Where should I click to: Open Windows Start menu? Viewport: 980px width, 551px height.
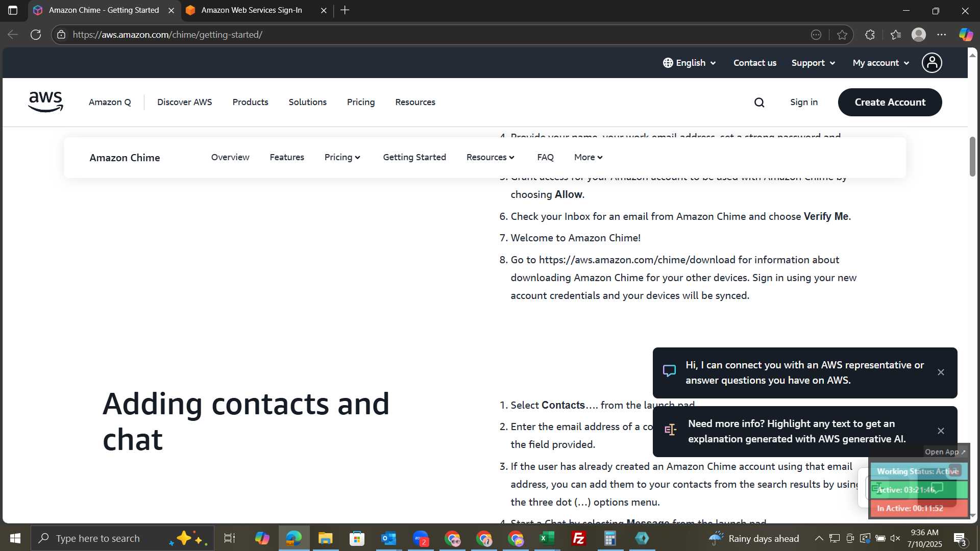click(x=15, y=538)
